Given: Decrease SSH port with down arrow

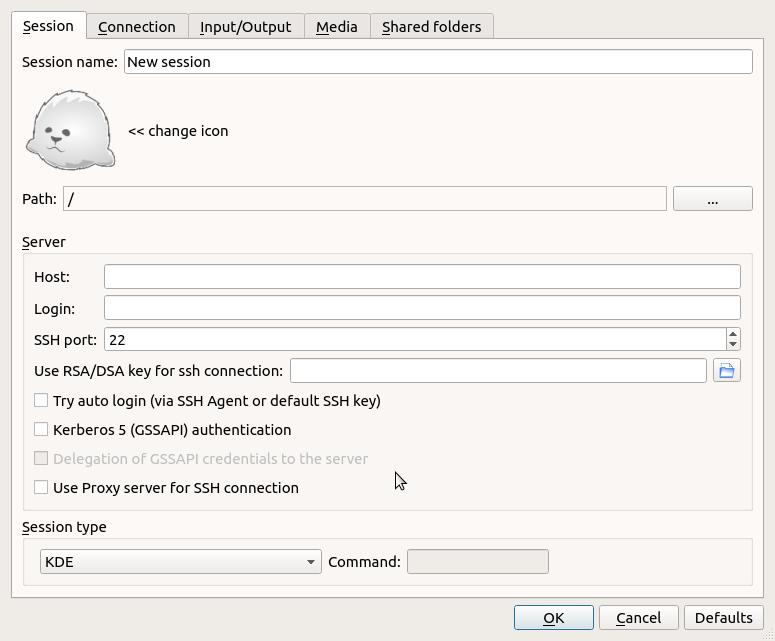Looking at the screenshot, I should coord(733,345).
